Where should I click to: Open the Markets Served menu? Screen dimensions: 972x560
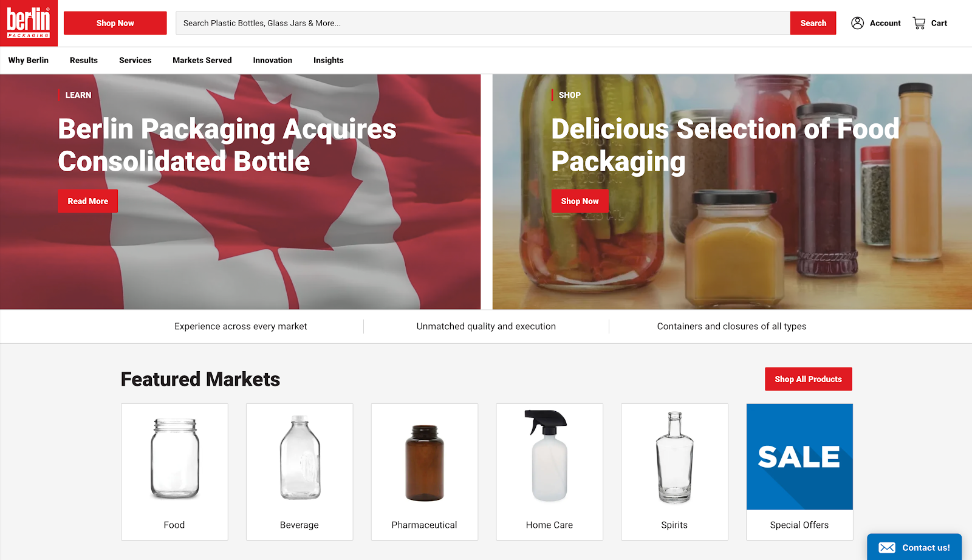coord(202,60)
